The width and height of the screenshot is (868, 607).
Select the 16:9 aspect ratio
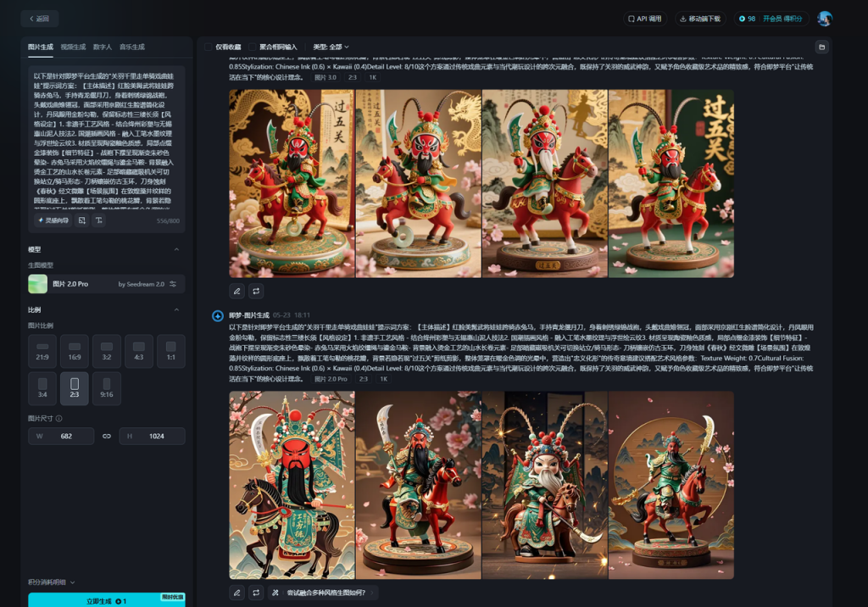click(75, 351)
